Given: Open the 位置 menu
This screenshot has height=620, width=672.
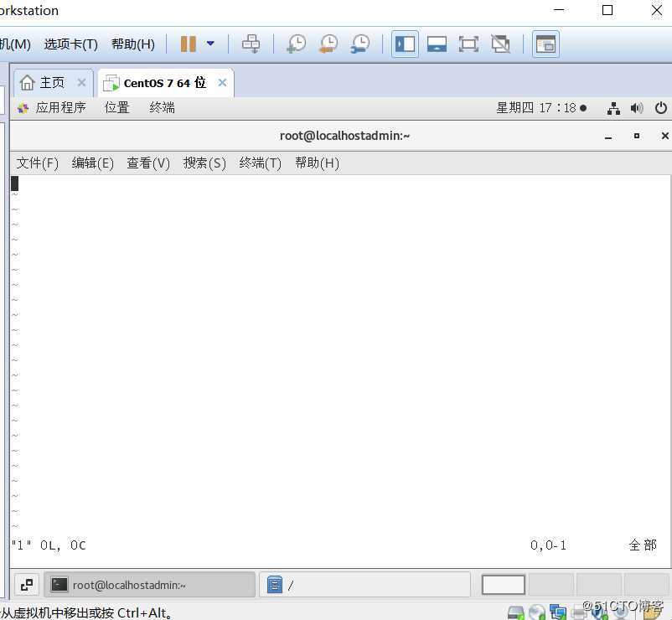Looking at the screenshot, I should pos(117,107).
